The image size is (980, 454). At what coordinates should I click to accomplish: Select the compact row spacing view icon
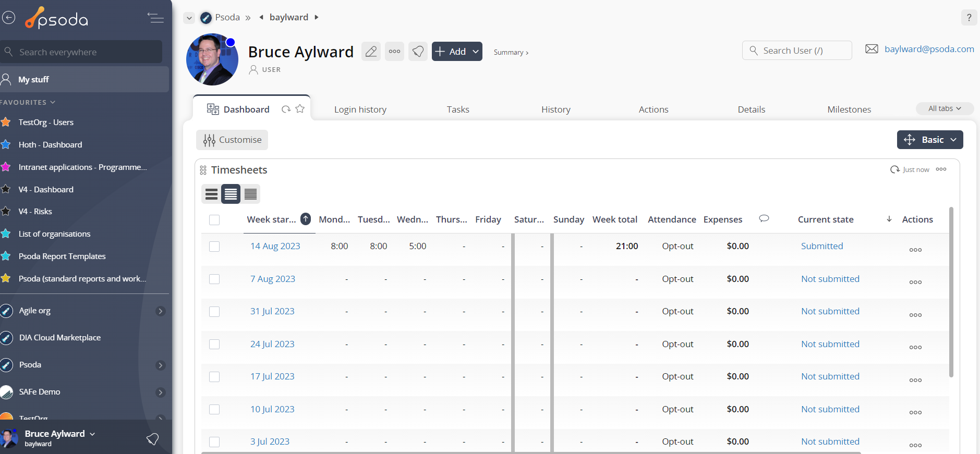click(250, 194)
